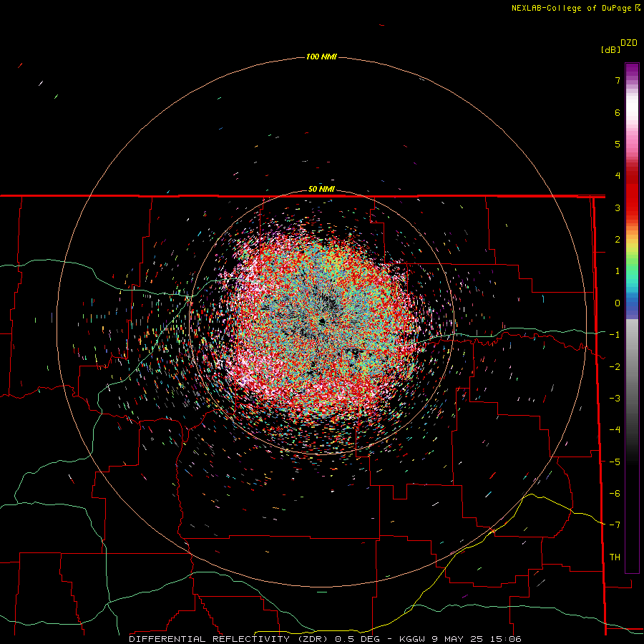The height and width of the screenshot is (644, 644).
Task: Click the 7 value on the color scale
Action: click(618, 80)
